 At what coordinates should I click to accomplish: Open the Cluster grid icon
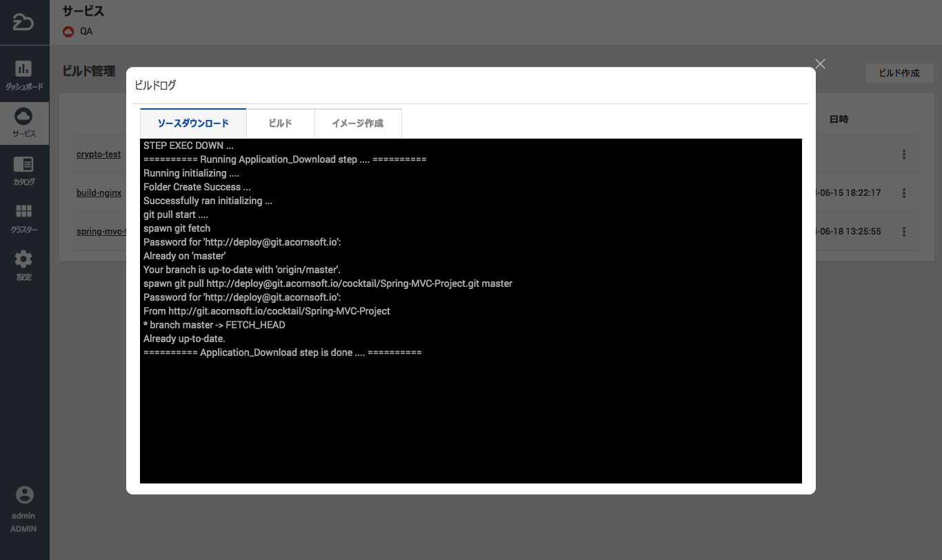point(23,212)
